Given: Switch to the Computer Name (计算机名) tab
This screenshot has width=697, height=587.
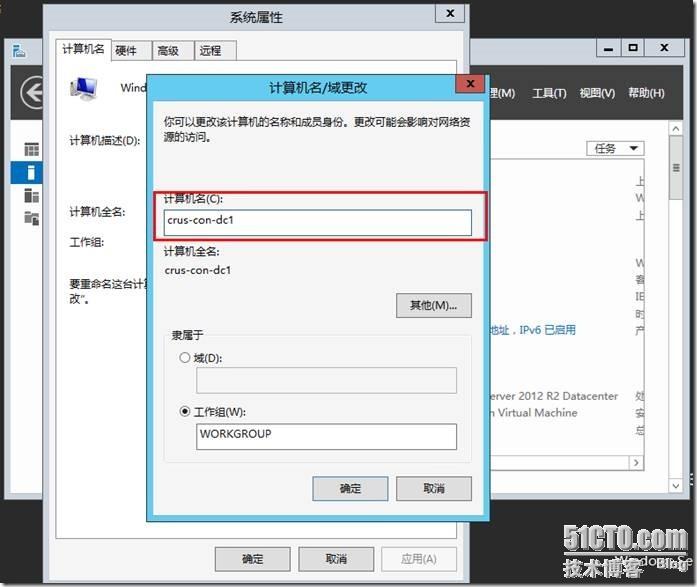Looking at the screenshot, I should click(x=83, y=49).
